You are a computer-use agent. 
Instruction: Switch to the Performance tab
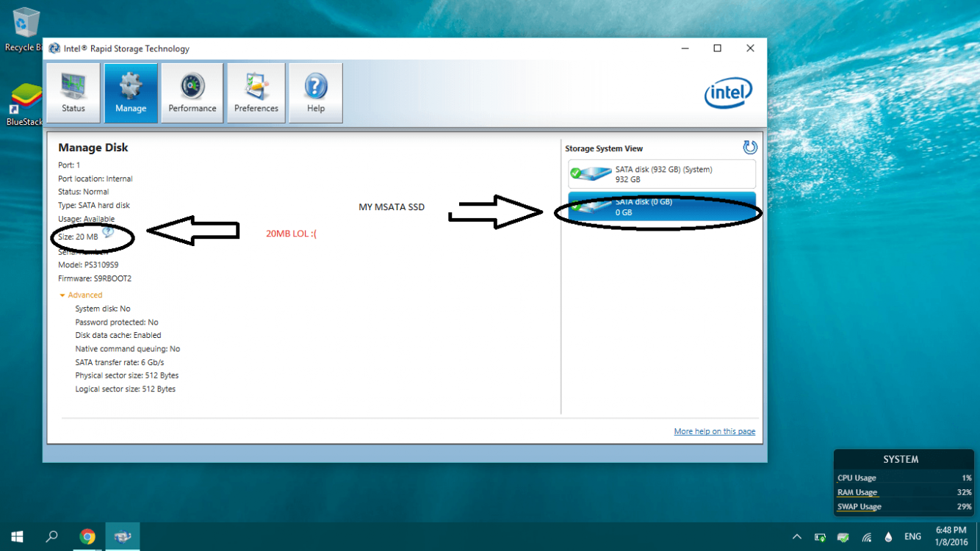click(192, 93)
